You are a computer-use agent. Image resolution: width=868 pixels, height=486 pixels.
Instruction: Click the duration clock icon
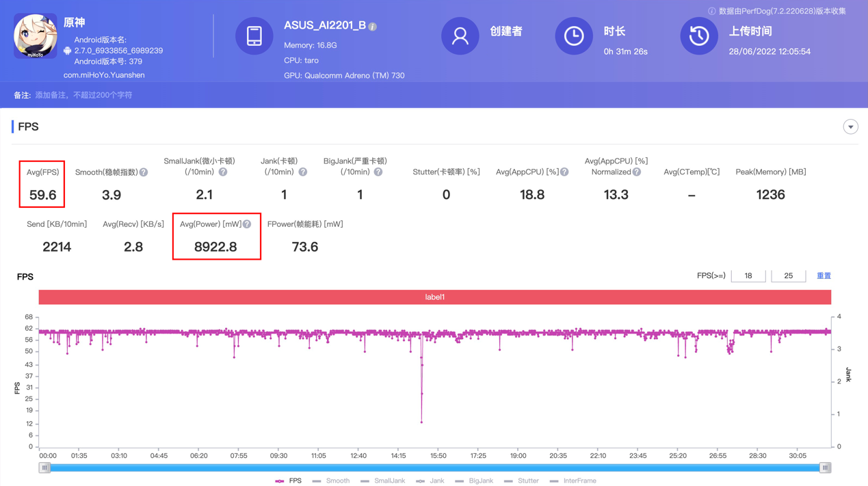pos(573,36)
